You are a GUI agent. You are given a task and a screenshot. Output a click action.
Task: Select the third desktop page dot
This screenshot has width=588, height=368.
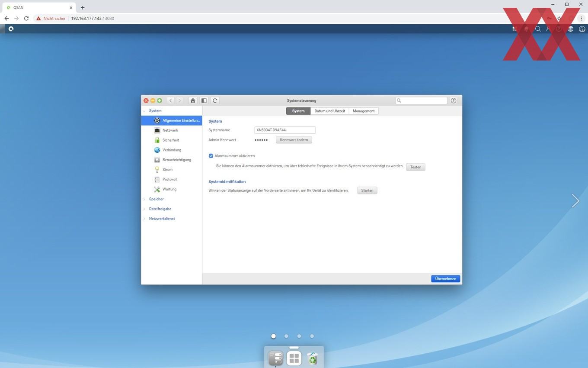pyautogui.click(x=299, y=336)
